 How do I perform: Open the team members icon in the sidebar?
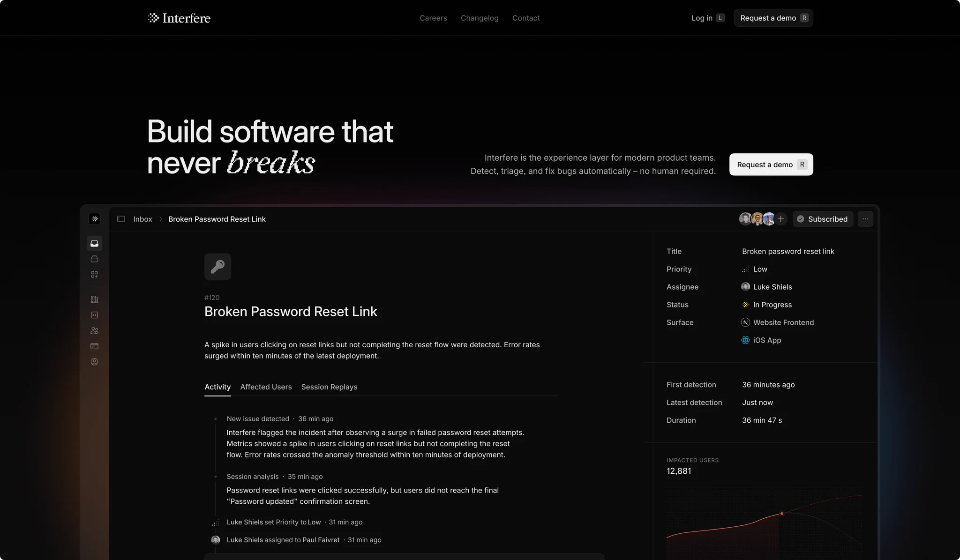[x=94, y=330]
